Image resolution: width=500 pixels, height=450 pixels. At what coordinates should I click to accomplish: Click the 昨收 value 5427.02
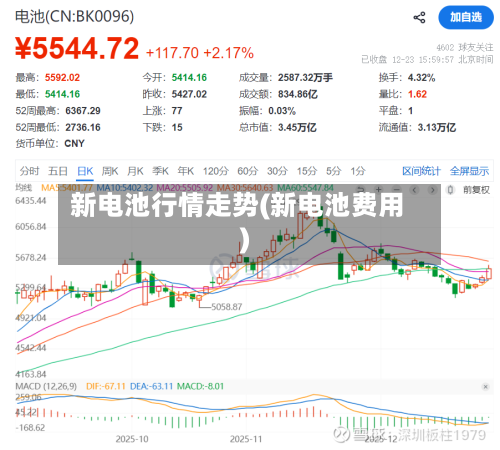tap(189, 94)
